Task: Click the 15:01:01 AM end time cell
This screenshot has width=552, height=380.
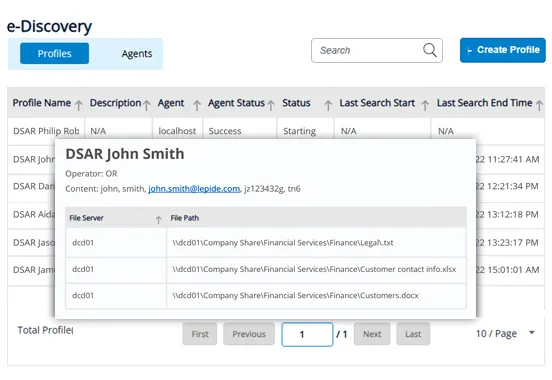Action: point(507,270)
